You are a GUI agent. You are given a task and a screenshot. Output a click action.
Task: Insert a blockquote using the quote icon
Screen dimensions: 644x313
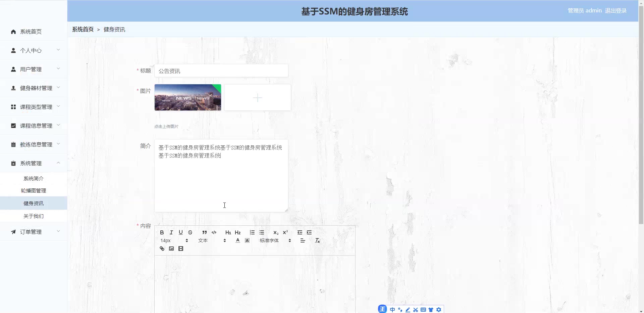(x=204, y=232)
